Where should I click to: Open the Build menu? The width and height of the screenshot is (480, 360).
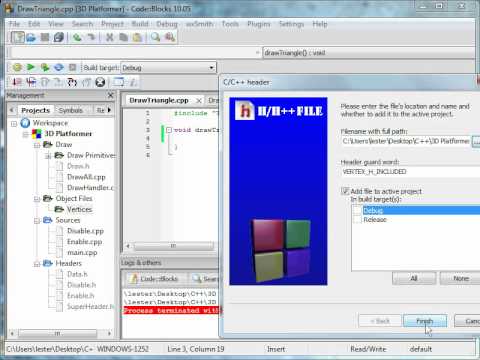coord(140,24)
